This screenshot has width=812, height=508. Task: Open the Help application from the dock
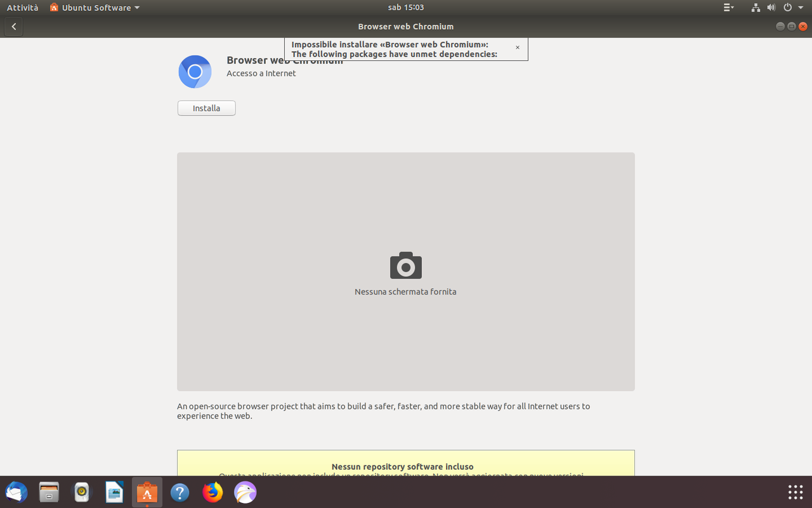[180, 492]
